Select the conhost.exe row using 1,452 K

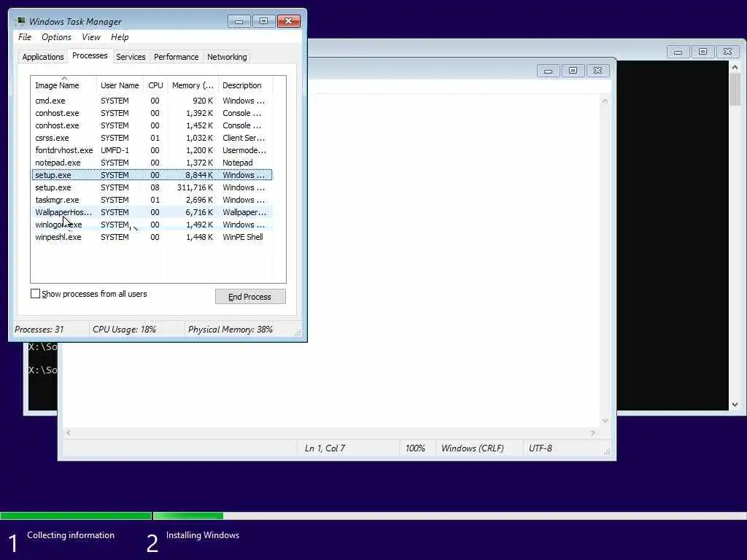(x=152, y=125)
